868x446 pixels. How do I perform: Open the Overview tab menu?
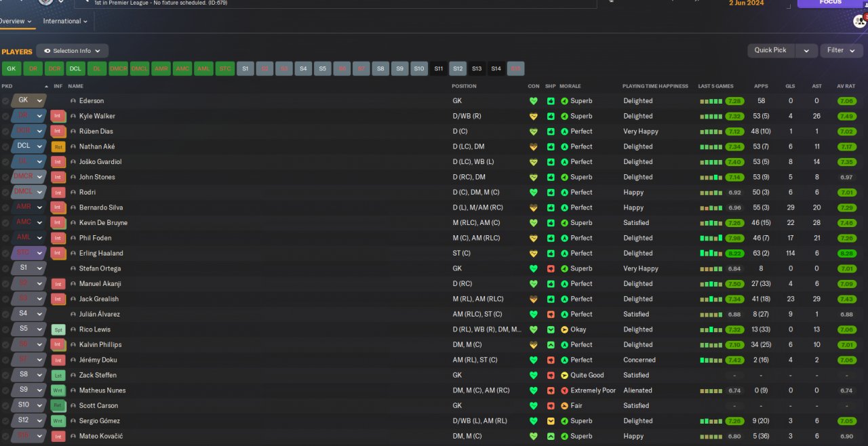(x=16, y=21)
